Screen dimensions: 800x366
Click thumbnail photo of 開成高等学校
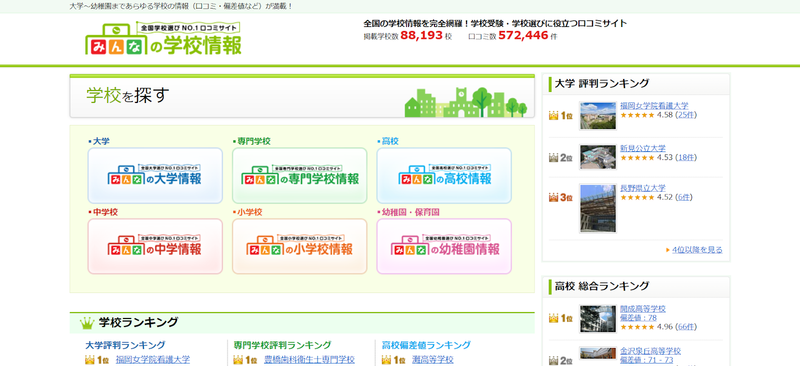[x=598, y=319]
